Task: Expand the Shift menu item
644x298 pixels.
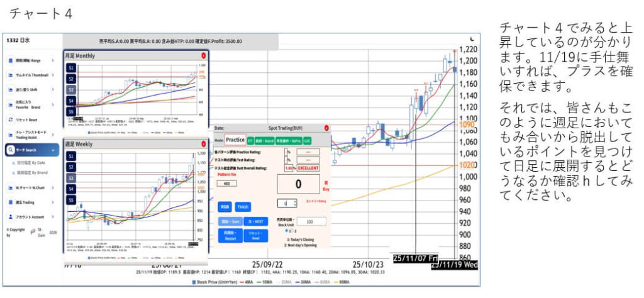Action: 53,89
